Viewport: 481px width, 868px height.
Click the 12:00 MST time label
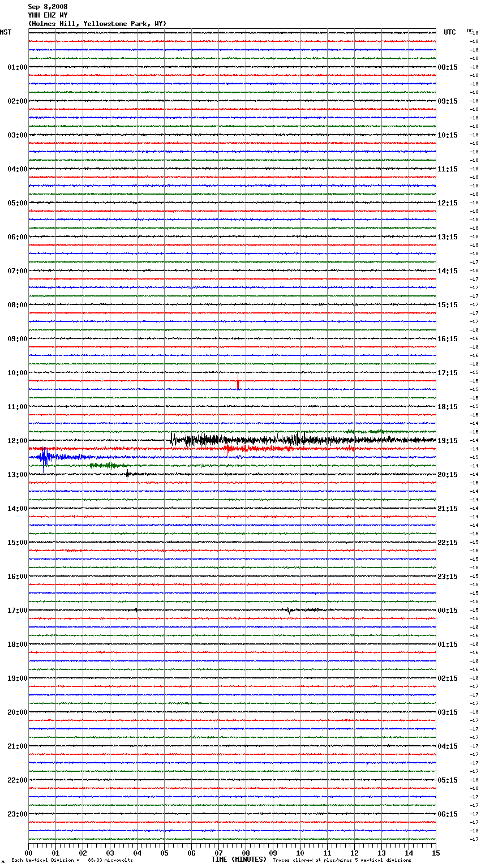pyautogui.click(x=17, y=441)
